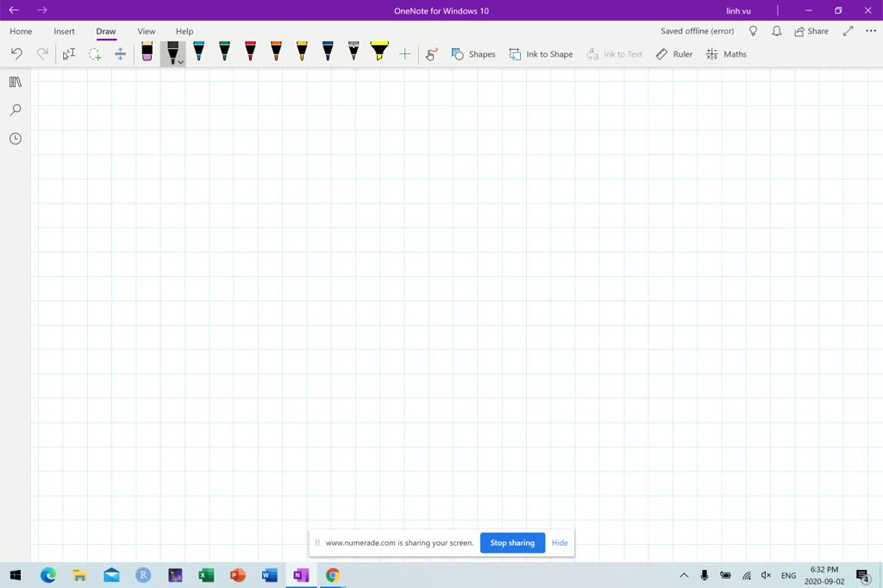Switch to the Insert ribbon tab
Viewport: 883px width, 588px height.
pyautogui.click(x=64, y=31)
